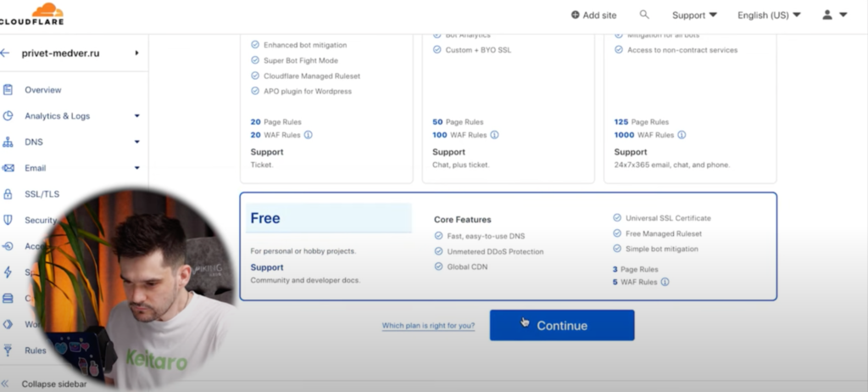Click the presenter webcam video overlay

(x=136, y=288)
